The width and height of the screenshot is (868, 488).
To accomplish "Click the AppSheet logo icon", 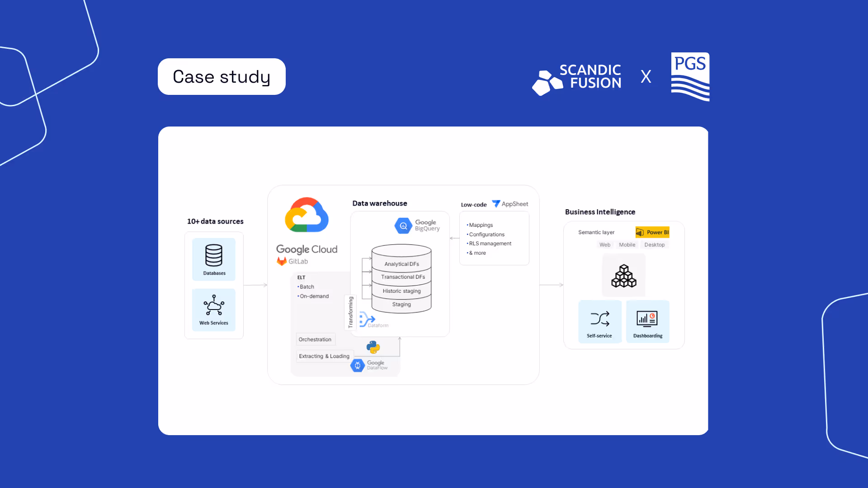I will 496,204.
